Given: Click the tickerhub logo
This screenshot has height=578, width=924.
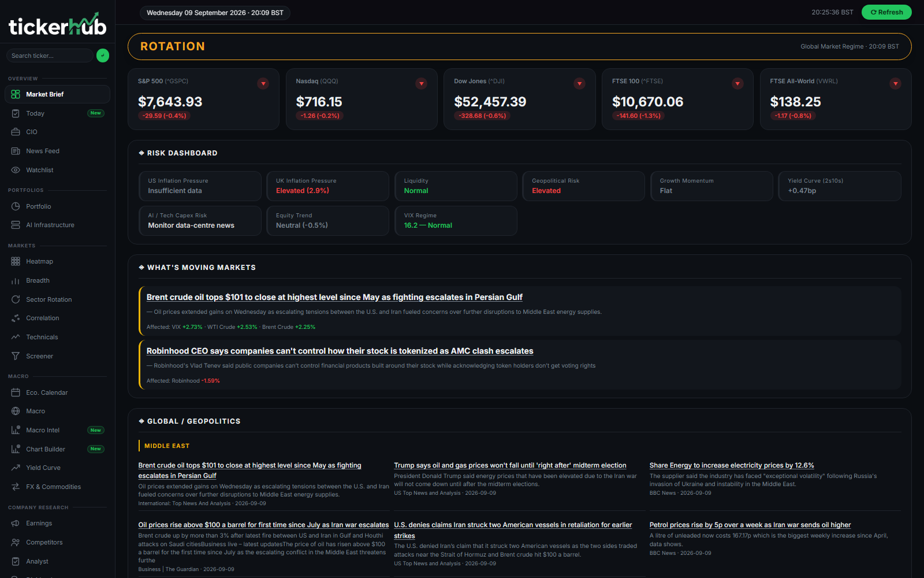Looking at the screenshot, I should (57, 25).
